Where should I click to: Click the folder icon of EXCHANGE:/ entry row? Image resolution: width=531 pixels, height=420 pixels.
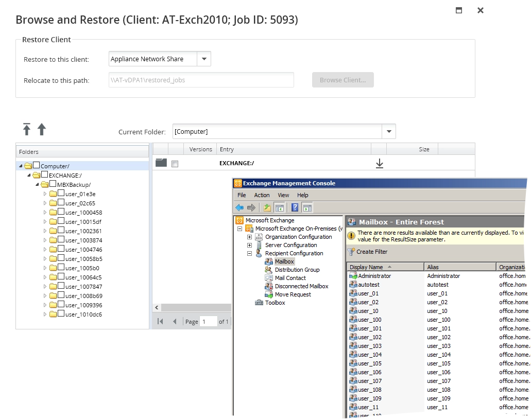[x=161, y=163]
